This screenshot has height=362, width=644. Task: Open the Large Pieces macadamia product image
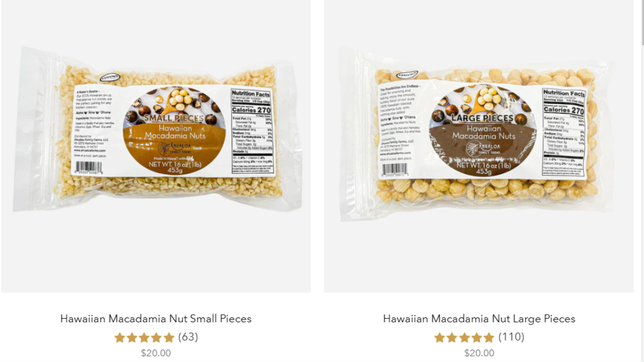[479, 146]
